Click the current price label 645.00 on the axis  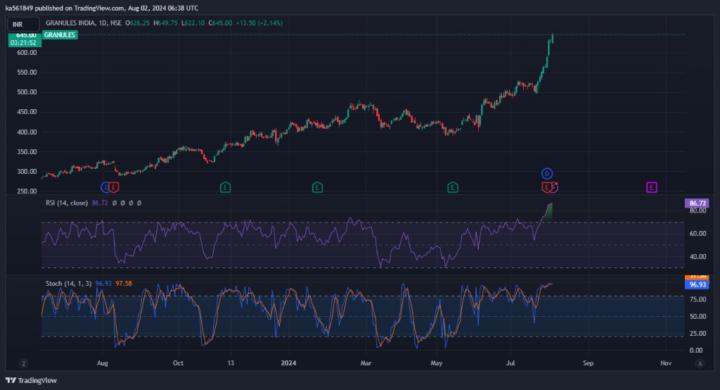click(x=25, y=35)
